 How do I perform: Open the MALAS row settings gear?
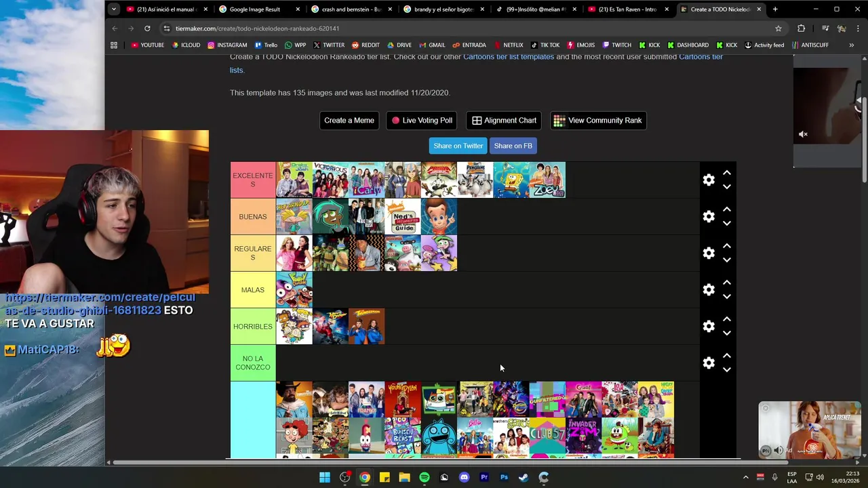[x=709, y=289]
